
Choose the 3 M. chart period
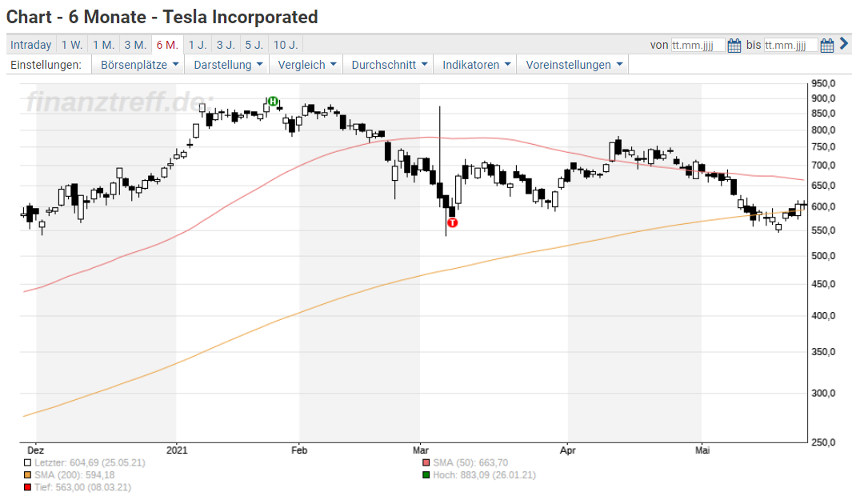click(x=135, y=45)
